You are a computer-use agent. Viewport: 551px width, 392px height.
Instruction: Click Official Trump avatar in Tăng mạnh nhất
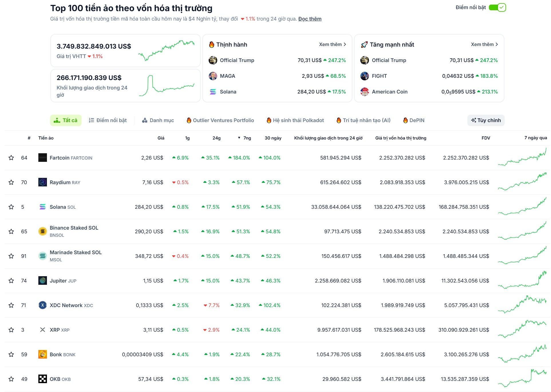tap(365, 60)
